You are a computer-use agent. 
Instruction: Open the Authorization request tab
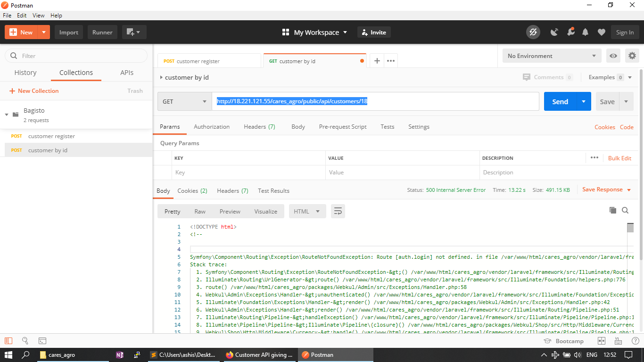pyautogui.click(x=212, y=127)
